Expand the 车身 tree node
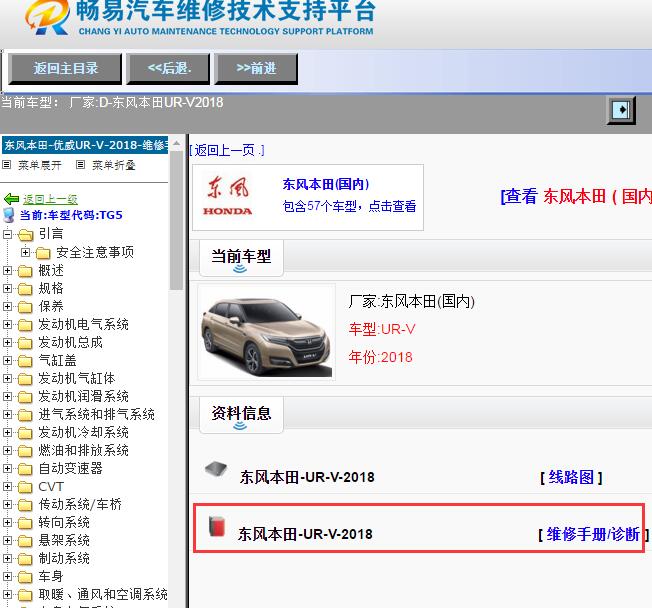 [7, 576]
